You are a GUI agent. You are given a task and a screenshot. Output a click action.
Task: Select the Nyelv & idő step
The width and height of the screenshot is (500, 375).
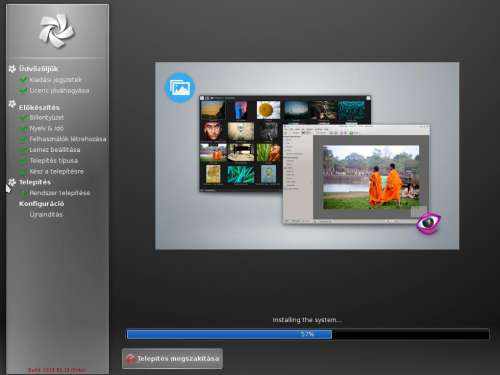46,128
